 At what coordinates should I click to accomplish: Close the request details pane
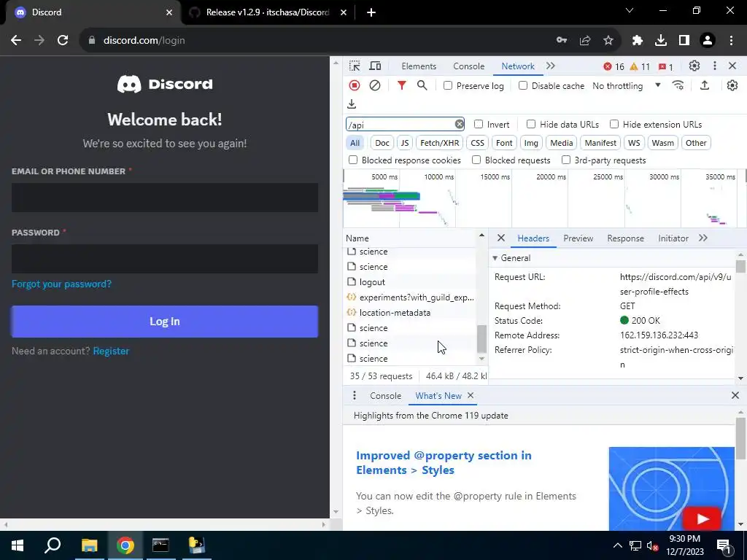point(500,238)
